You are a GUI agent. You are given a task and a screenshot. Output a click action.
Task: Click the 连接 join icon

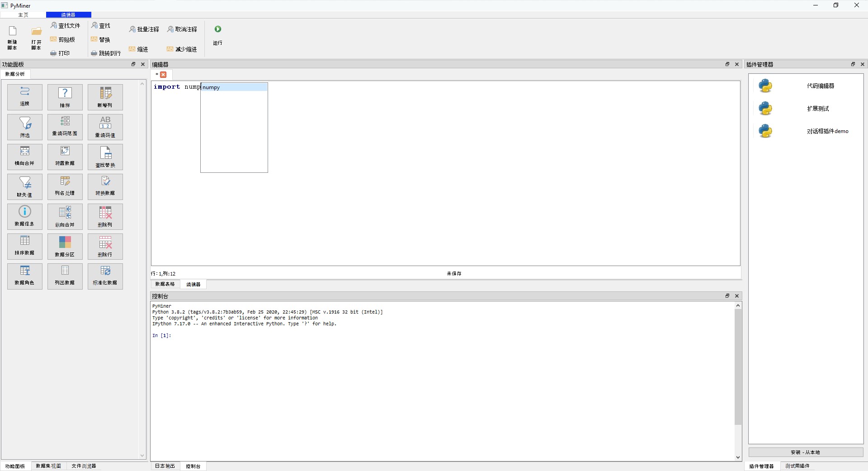[25, 97]
